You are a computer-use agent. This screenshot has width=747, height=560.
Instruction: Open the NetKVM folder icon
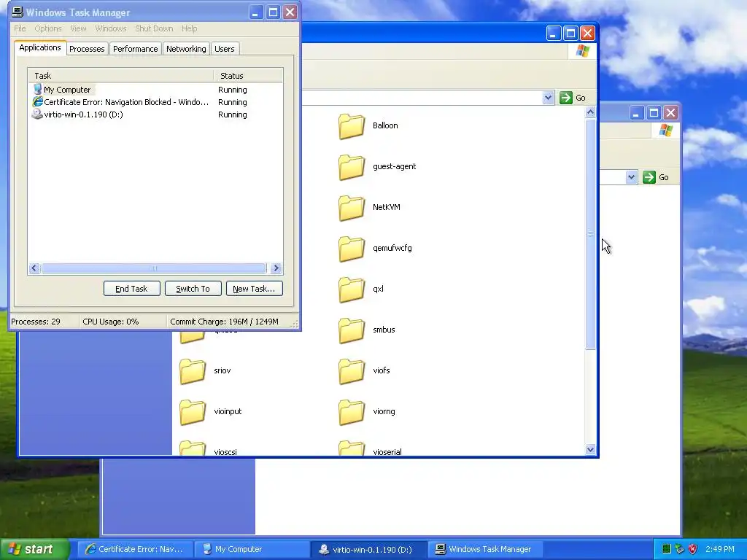(352, 208)
